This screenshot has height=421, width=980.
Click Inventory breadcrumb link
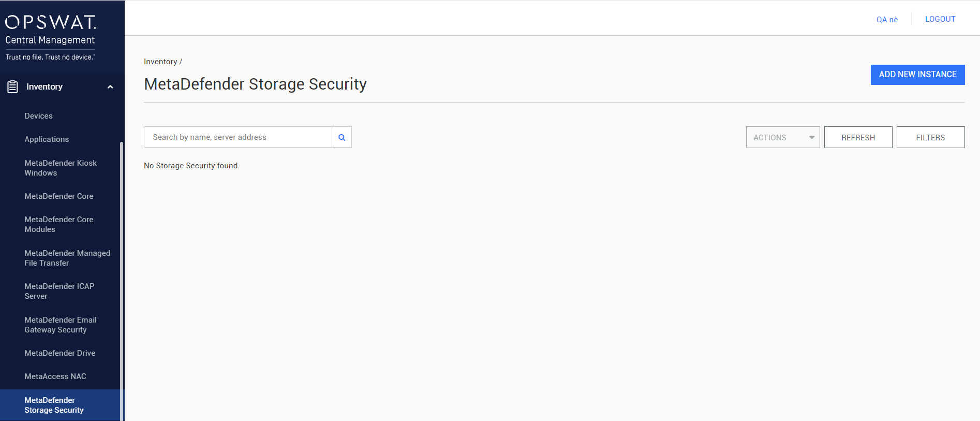pyautogui.click(x=160, y=62)
